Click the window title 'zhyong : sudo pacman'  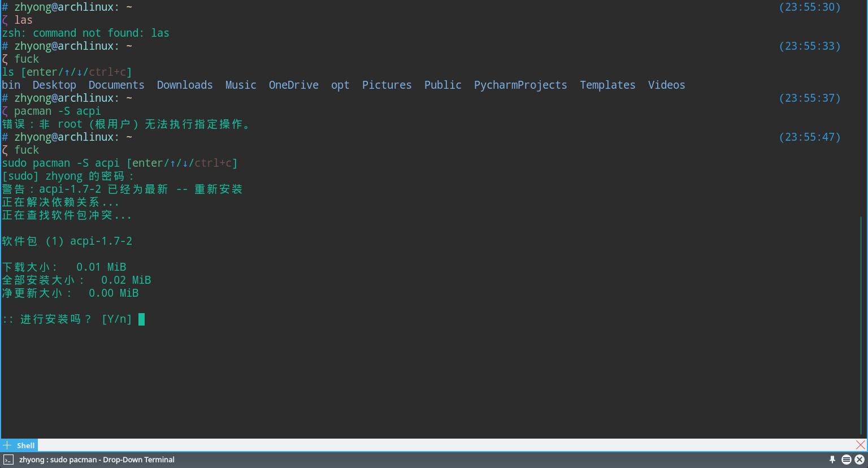coord(97,460)
